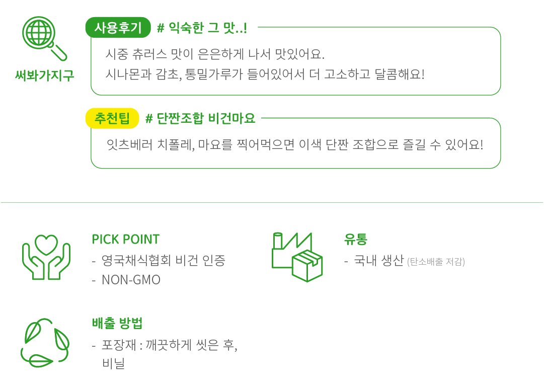Click the '# 익숙한 그 맛..!' heading
The height and width of the screenshot is (392, 544).
click(202, 28)
